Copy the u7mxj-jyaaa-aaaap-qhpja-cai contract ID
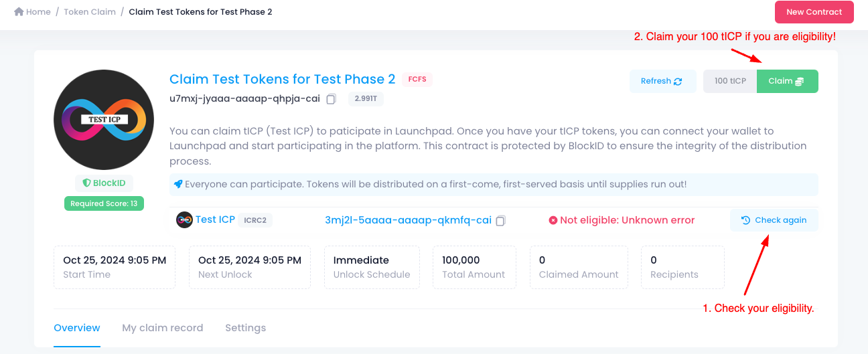Image resolution: width=868 pixels, height=354 pixels. coord(331,99)
